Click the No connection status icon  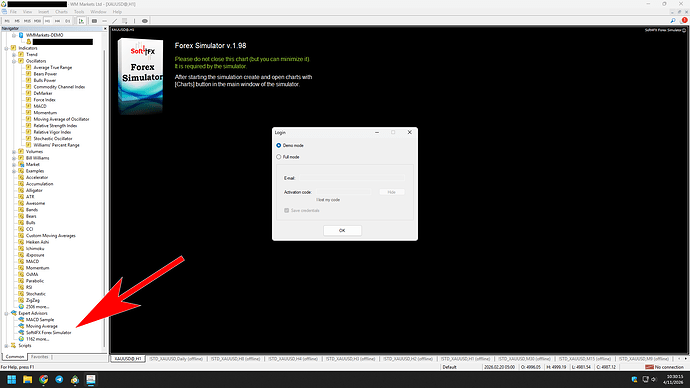coord(649,367)
